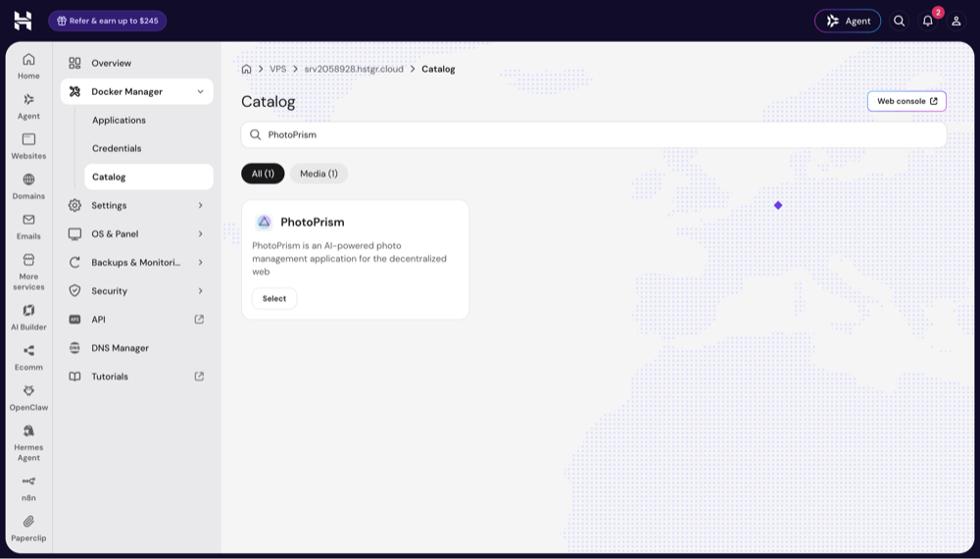
Task: Click the OS & Panel monitor icon
Action: pos(75,233)
